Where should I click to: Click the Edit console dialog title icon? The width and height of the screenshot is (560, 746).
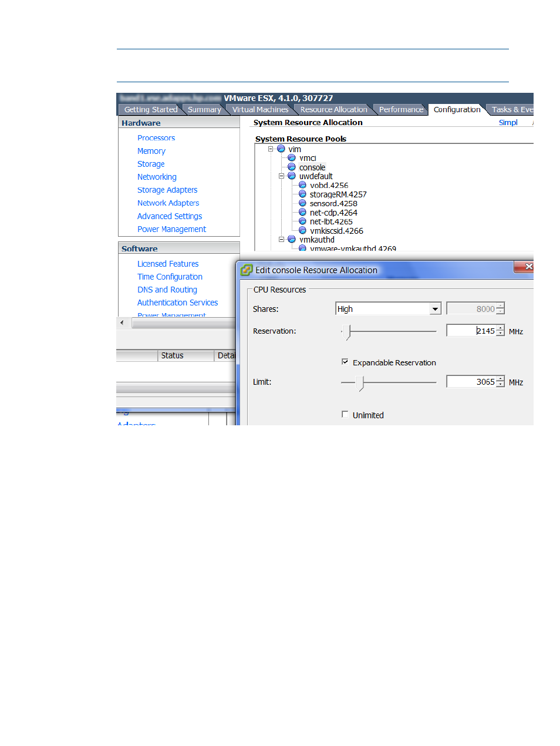(247, 270)
